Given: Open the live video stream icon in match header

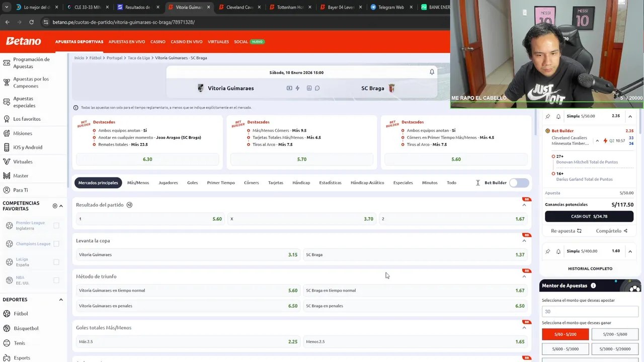Looking at the screenshot, I should point(289,88).
